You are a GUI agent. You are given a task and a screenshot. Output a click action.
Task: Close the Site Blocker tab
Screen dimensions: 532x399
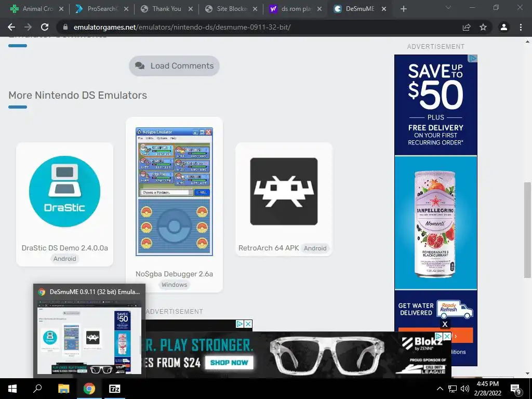tap(255, 9)
